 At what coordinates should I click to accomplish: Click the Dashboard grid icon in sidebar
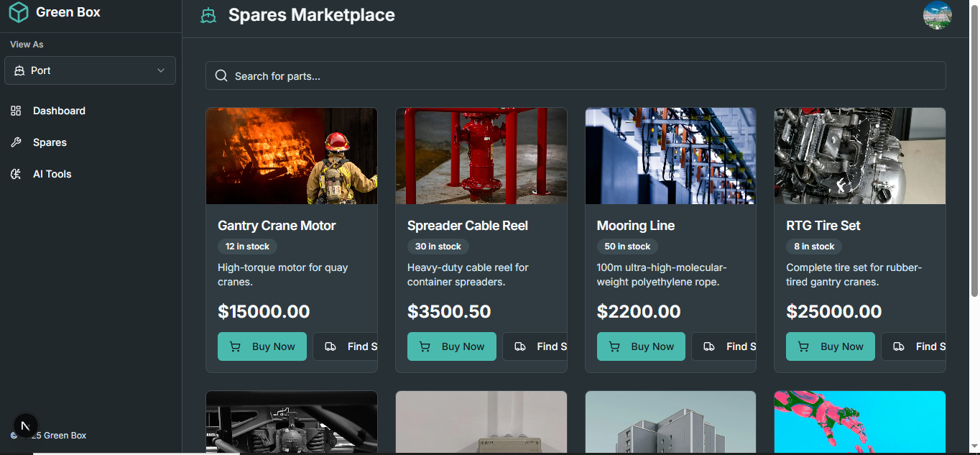[x=16, y=111]
